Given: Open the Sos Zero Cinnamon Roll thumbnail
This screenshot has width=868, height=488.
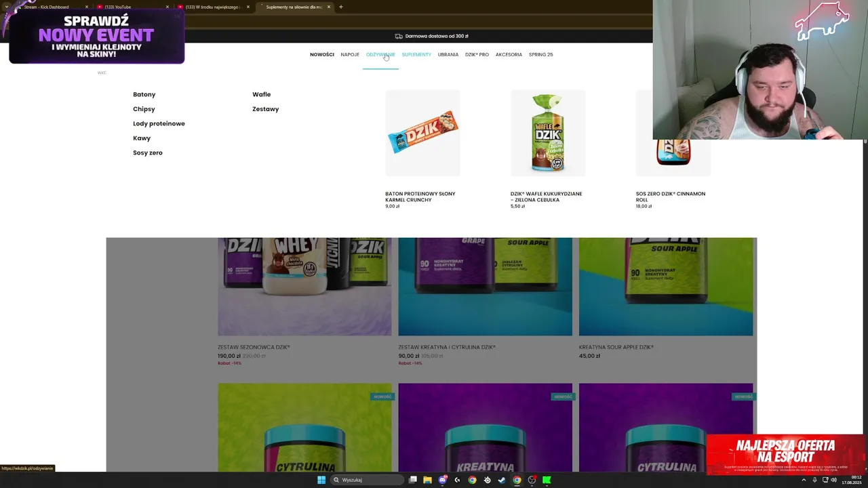Looking at the screenshot, I should 673,159.
